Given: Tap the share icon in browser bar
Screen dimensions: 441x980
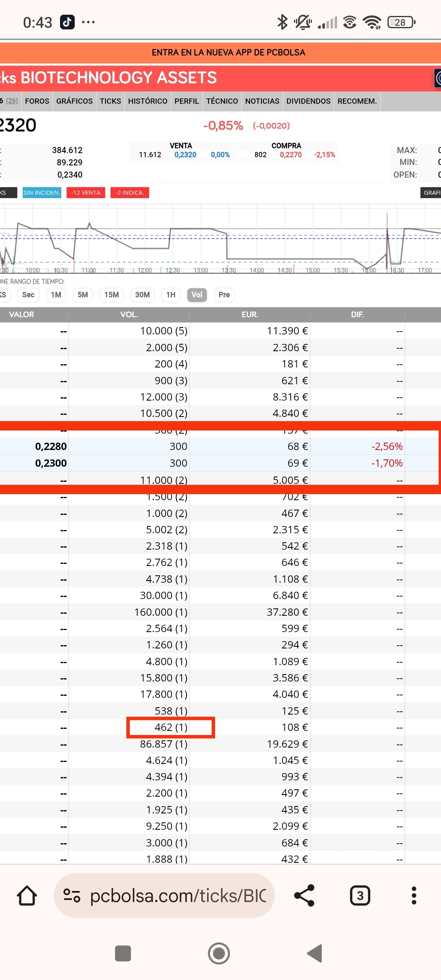Looking at the screenshot, I should (304, 896).
